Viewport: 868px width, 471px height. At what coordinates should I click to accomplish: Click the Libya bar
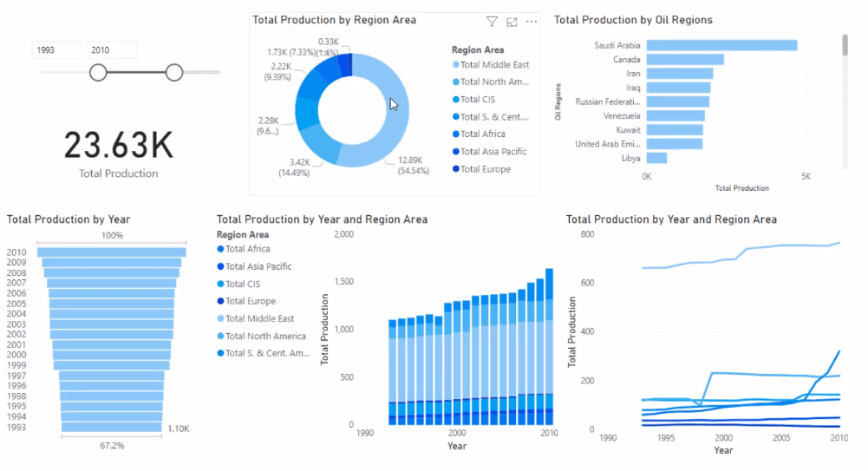tap(656, 158)
